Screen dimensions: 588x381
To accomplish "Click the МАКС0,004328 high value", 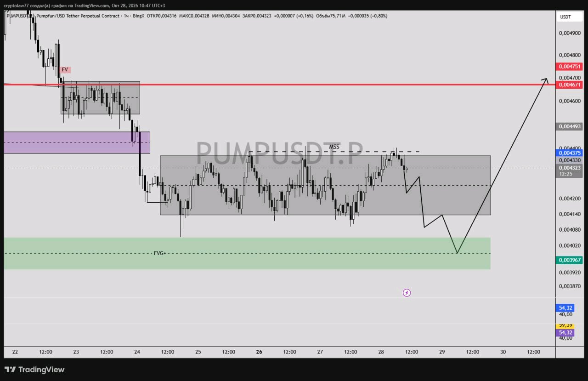I will tap(194, 16).
